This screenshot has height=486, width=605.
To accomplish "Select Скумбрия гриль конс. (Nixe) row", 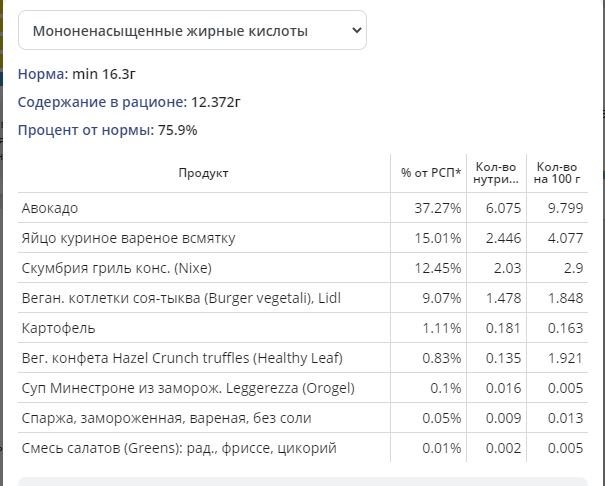I will (303, 268).
